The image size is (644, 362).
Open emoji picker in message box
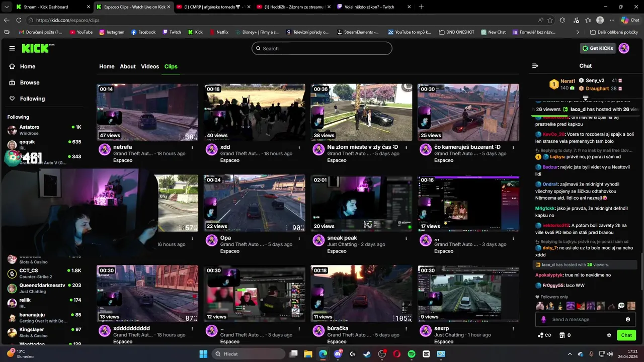(628, 319)
